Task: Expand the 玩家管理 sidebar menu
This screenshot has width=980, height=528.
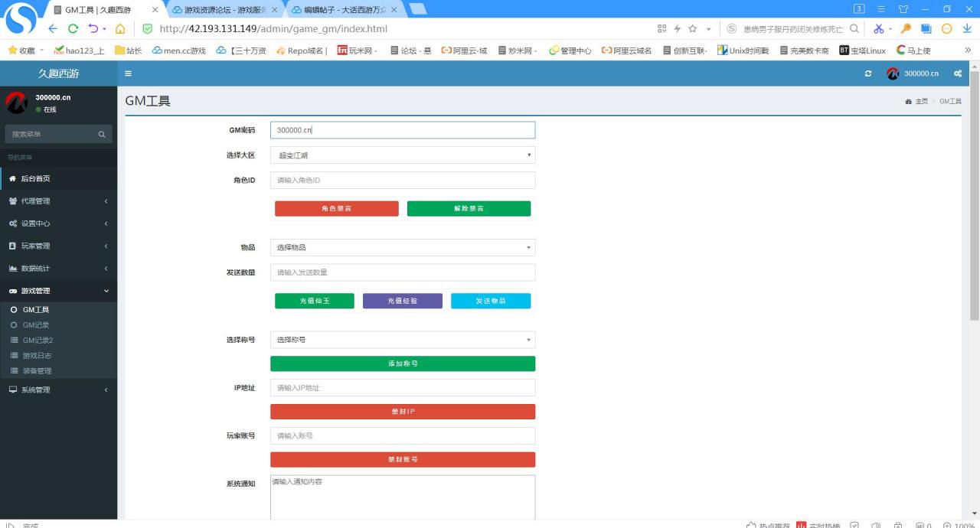Action: point(58,246)
